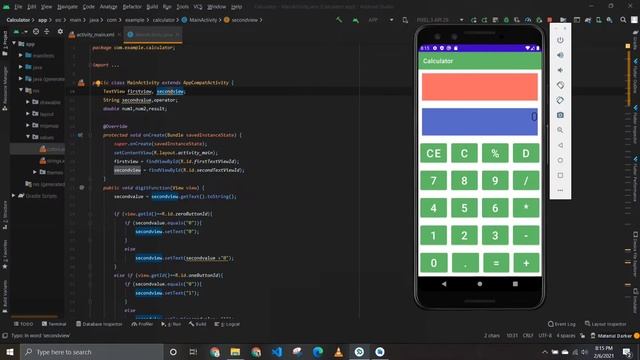Click the red Stop icon in toolbar
This screenshot has width=640, height=360.
550,20
